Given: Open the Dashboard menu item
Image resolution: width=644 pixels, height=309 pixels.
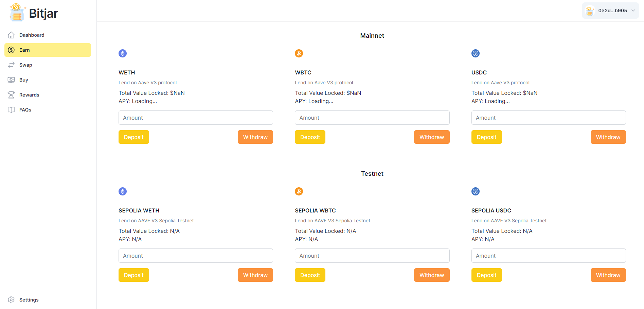Looking at the screenshot, I should [32, 35].
